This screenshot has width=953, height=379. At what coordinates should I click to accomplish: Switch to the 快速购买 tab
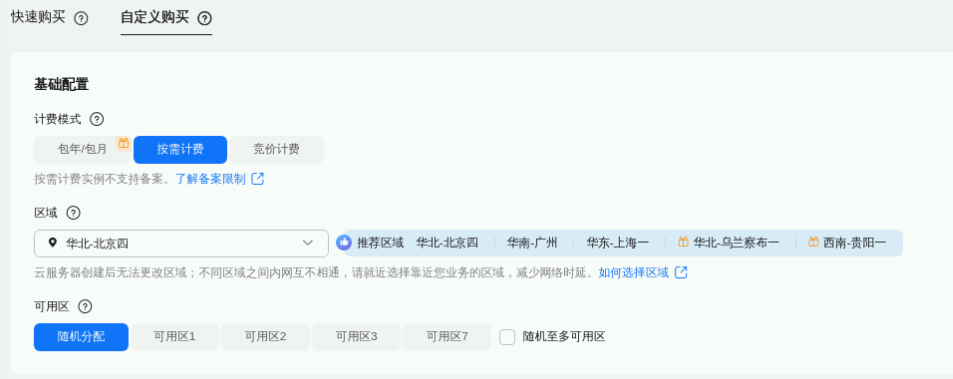coord(38,18)
